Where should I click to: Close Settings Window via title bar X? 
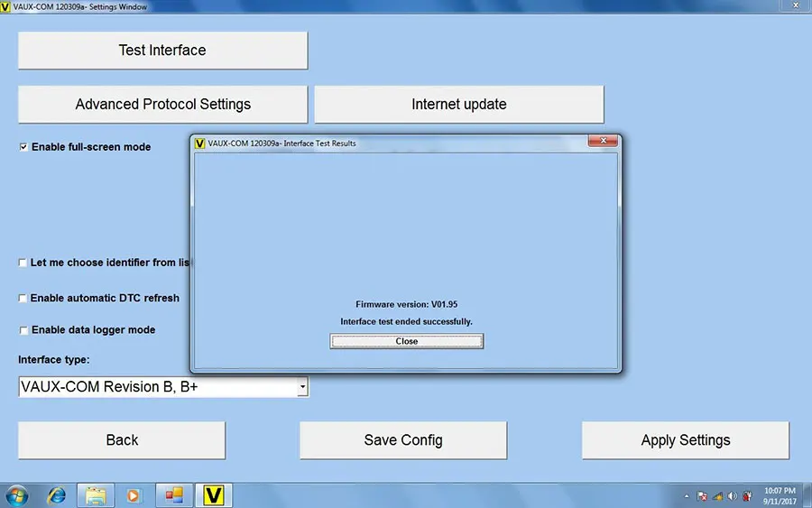point(796,5)
